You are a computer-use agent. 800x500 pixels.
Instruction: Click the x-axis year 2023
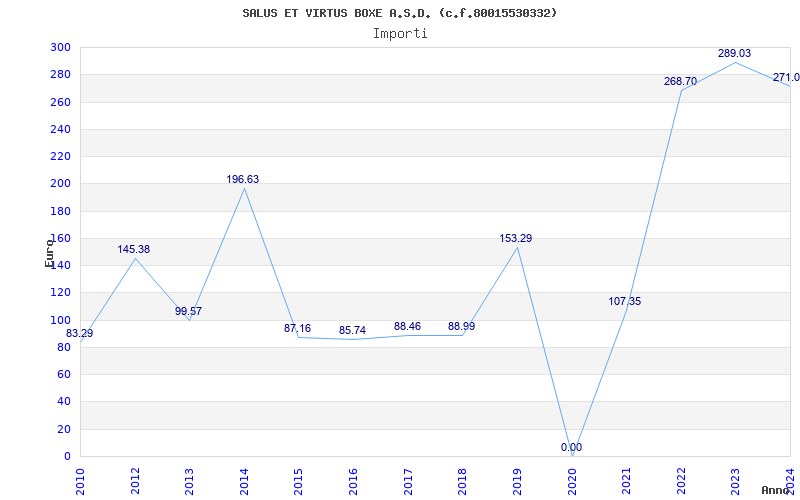coord(735,481)
